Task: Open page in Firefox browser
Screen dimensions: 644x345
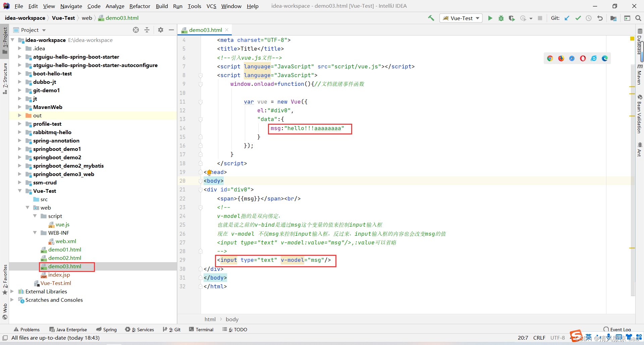Action: click(x=561, y=58)
